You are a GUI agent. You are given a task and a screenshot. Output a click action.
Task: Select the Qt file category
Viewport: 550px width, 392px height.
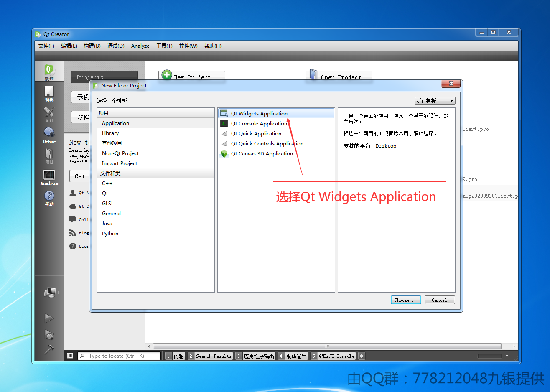point(155,193)
